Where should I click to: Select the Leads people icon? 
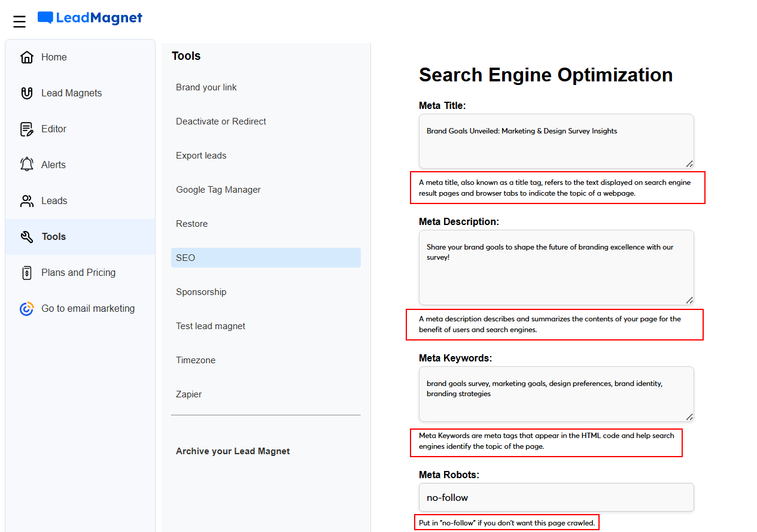26,200
